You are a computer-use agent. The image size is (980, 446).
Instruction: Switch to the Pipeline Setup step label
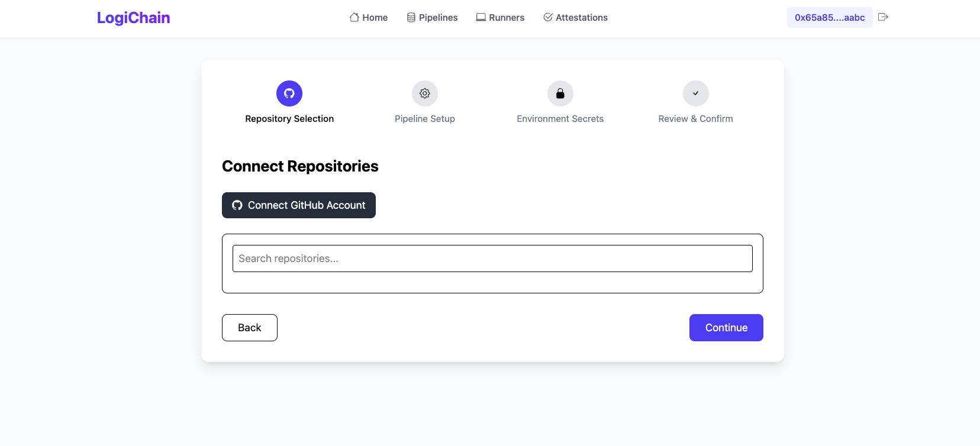425,119
